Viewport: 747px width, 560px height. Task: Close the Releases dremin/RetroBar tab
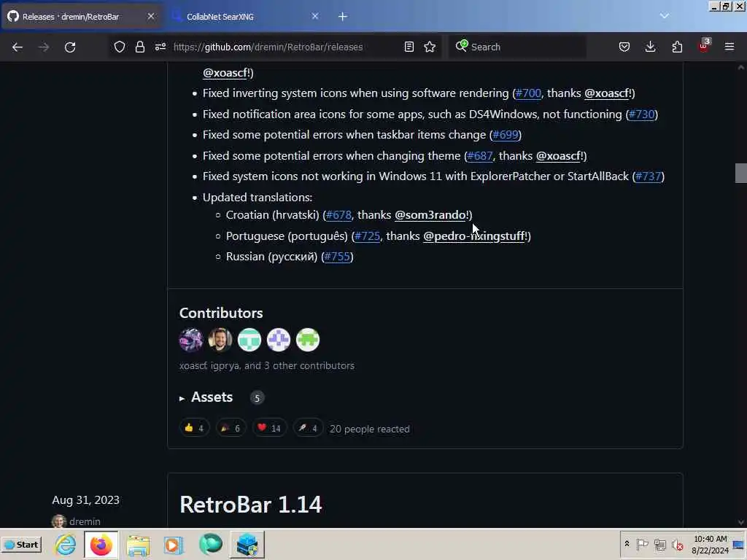[x=150, y=16]
